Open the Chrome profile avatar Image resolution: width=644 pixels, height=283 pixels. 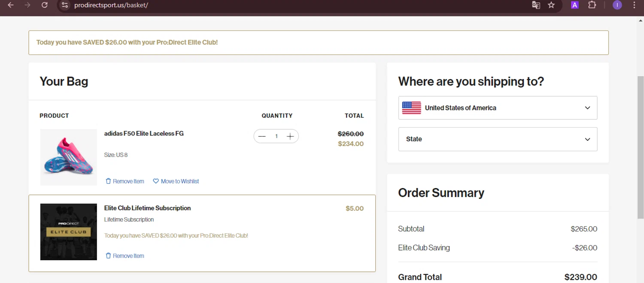pos(617,5)
